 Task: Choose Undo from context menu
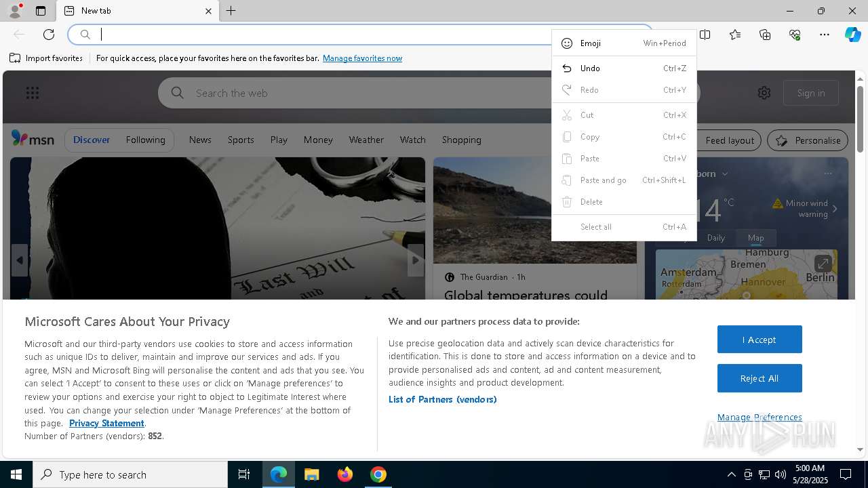(624, 68)
